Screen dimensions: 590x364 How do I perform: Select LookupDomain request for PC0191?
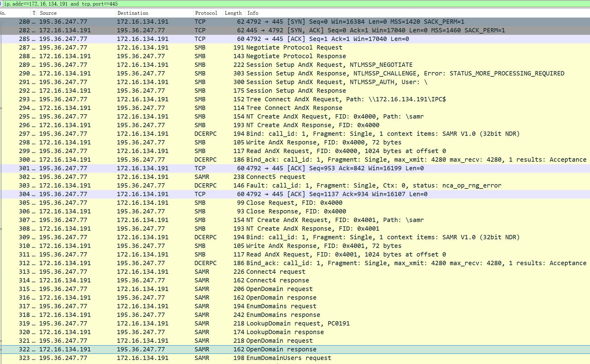point(295,323)
